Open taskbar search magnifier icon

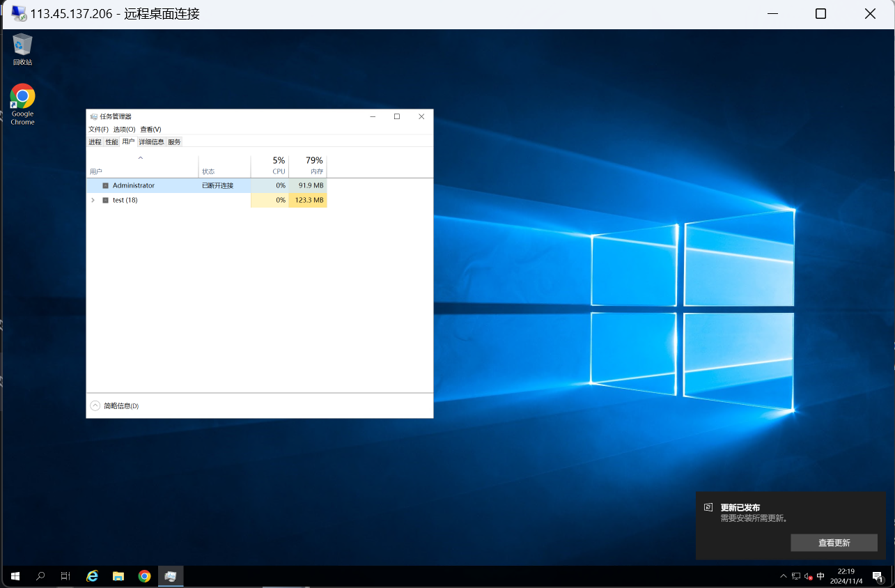(40, 576)
